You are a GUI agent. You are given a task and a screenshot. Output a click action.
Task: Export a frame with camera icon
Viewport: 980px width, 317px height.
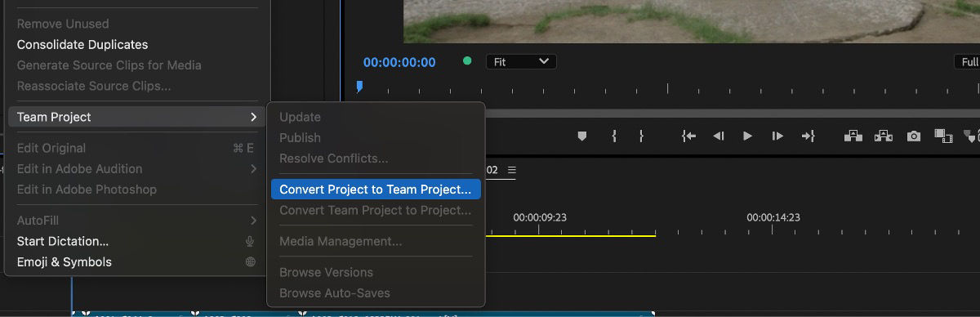coord(914,136)
